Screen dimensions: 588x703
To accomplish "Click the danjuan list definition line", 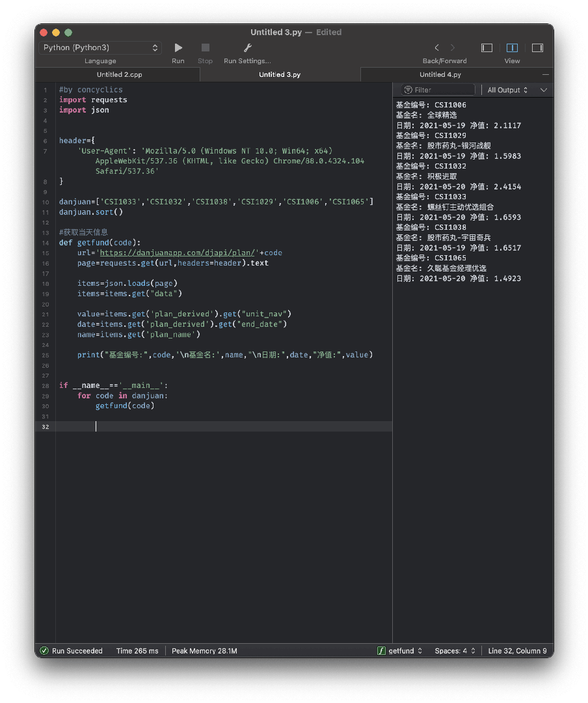I will point(216,202).
